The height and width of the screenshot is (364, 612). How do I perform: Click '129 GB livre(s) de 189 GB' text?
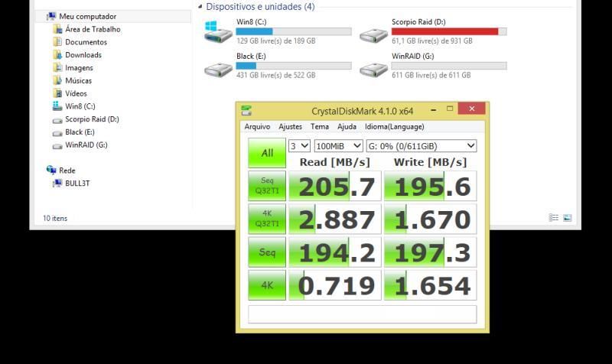276,41
